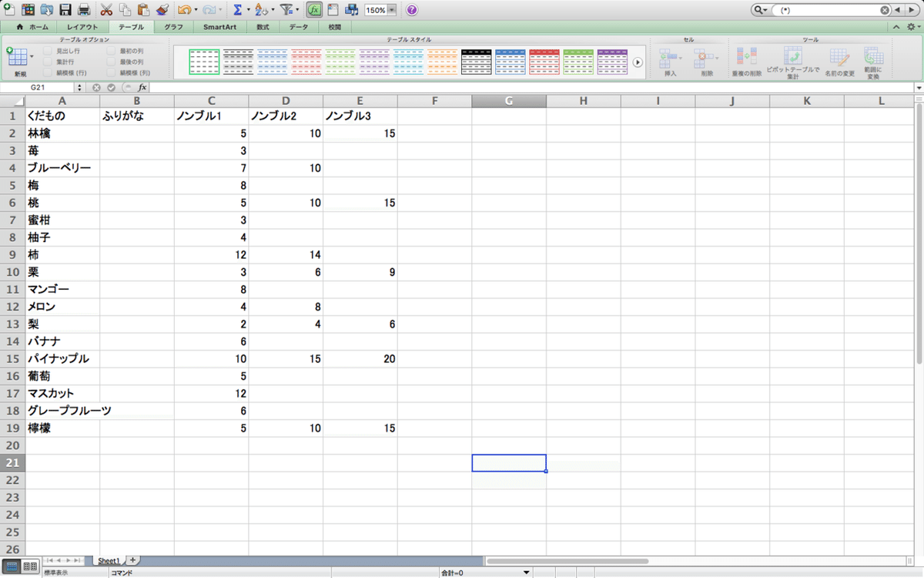
Task: Toggle Last Column checkbox (最後の列)
Action: tap(111, 62)
